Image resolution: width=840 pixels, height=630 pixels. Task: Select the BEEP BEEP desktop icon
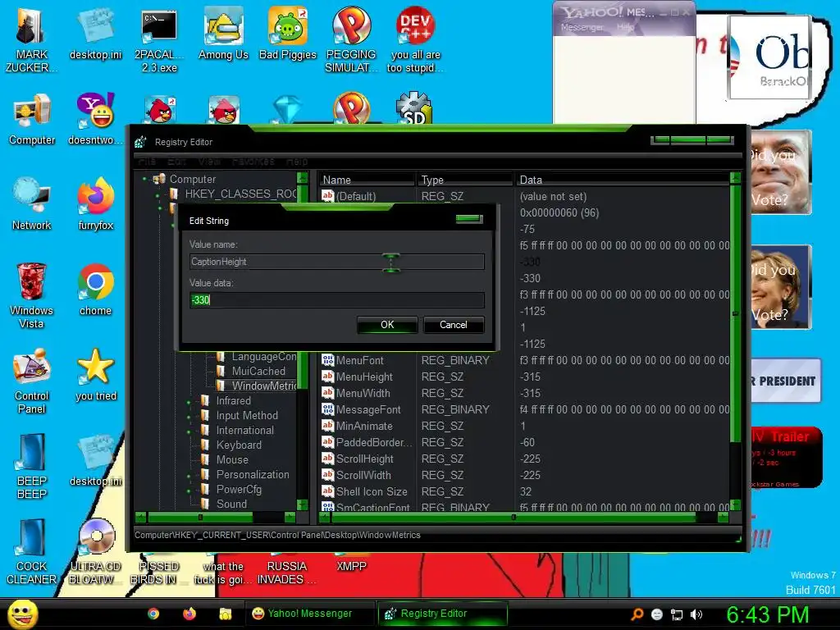(32, 466)
